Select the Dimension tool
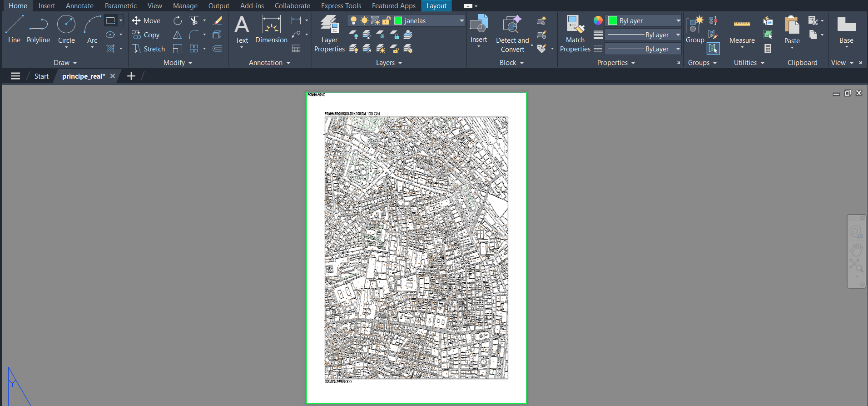This screenshot has width=868, height=406. [x=271, y=29]
